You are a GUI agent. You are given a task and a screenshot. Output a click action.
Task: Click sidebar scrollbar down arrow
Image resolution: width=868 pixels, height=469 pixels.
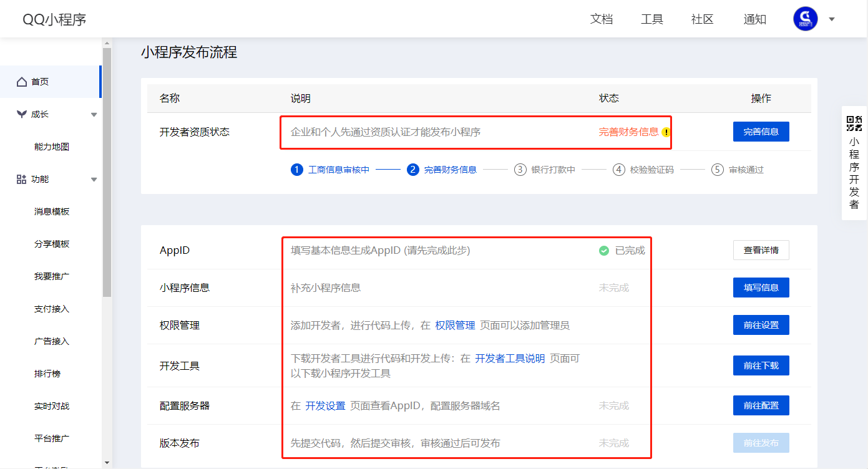pos(107,463)
